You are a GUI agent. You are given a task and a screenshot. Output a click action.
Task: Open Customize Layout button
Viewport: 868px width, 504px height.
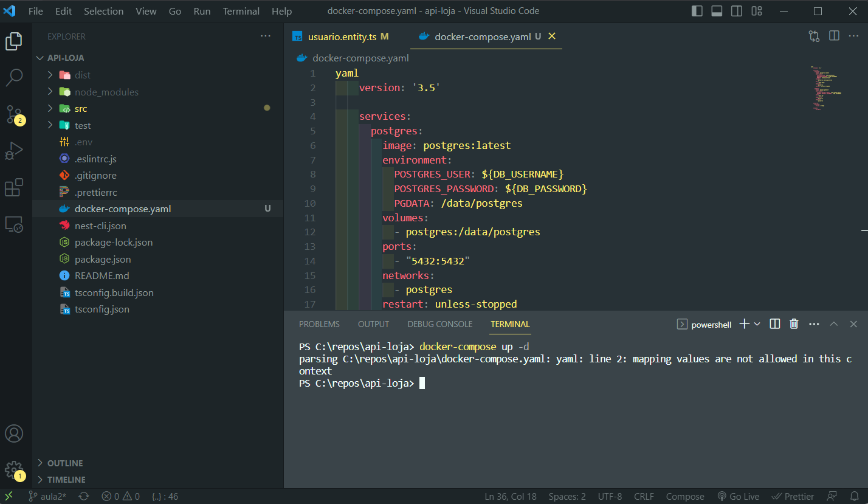tap(757, 11)
